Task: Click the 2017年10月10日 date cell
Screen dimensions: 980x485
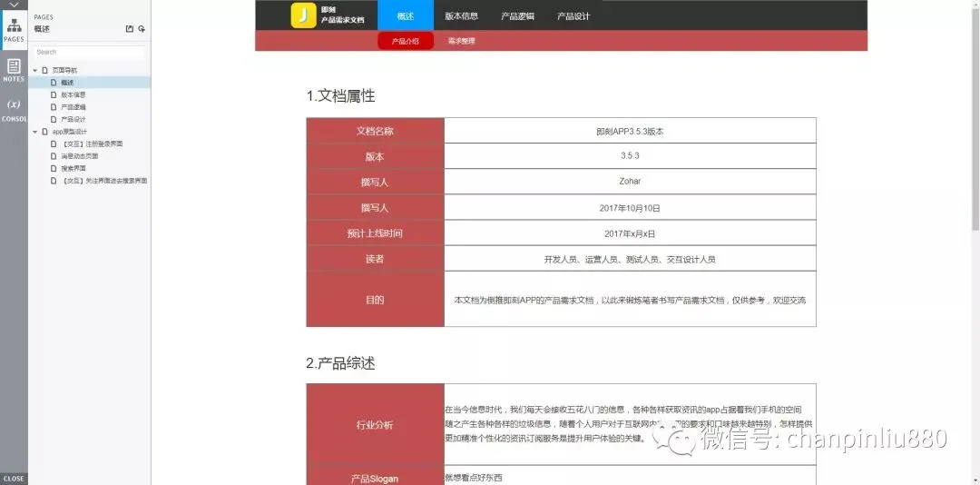Action: point(630,208)
